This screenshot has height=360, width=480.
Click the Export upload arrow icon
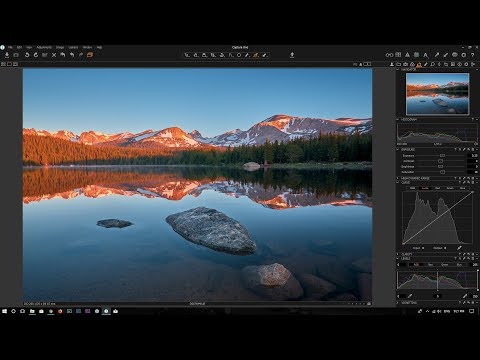coord(292,55)
